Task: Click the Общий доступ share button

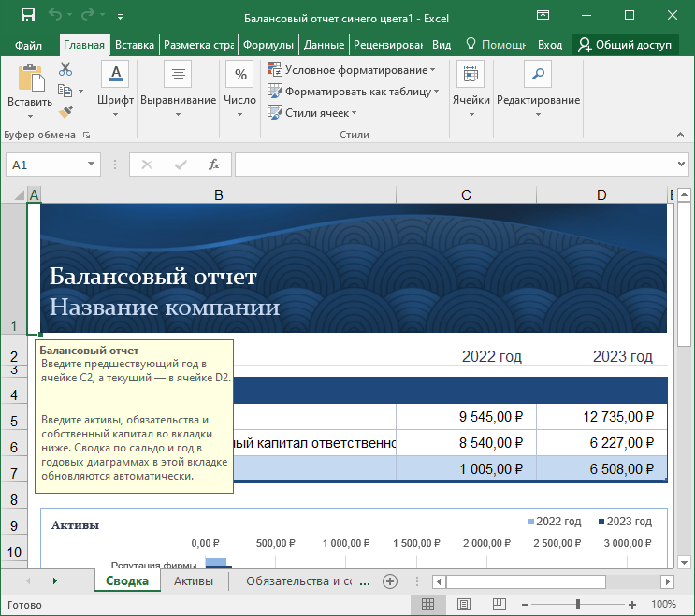Action: (626, 45)
